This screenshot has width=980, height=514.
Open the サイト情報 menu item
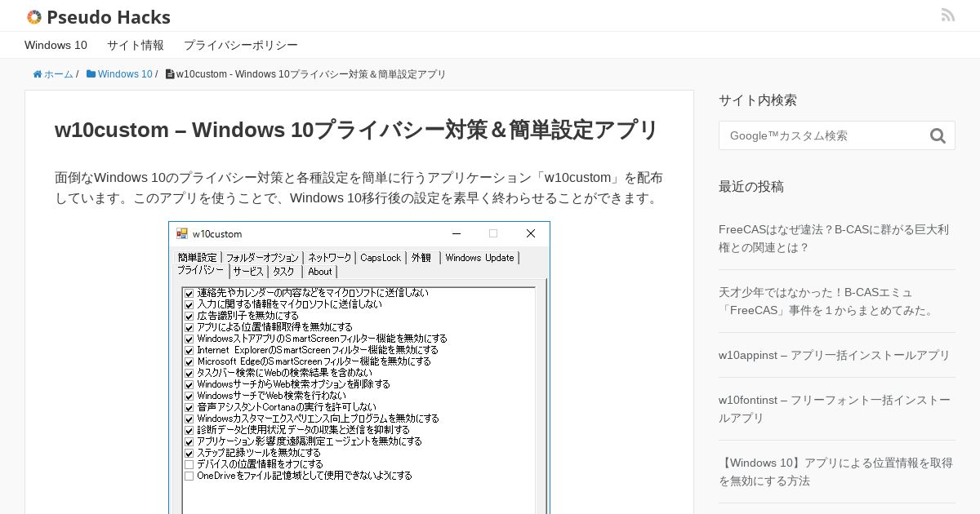click(x=136, y=45)
